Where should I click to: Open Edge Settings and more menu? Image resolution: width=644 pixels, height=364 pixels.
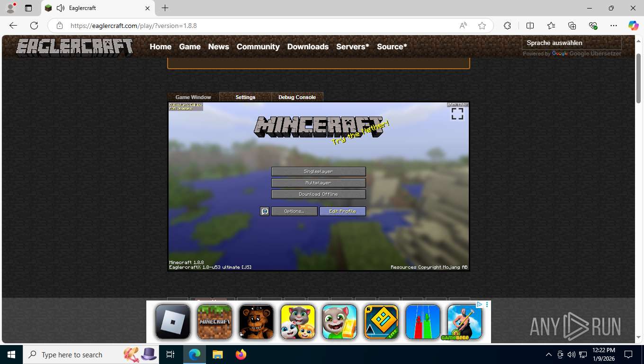coord(614,26)
